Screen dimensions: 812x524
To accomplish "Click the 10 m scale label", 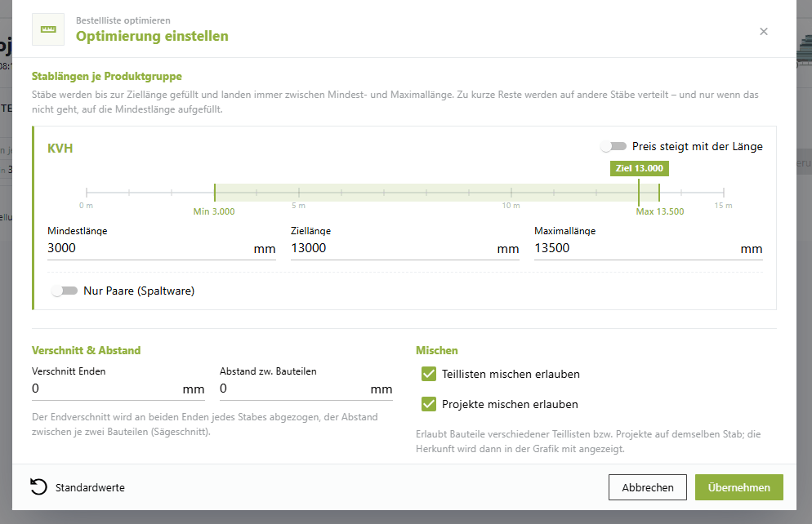I will 511,206.
